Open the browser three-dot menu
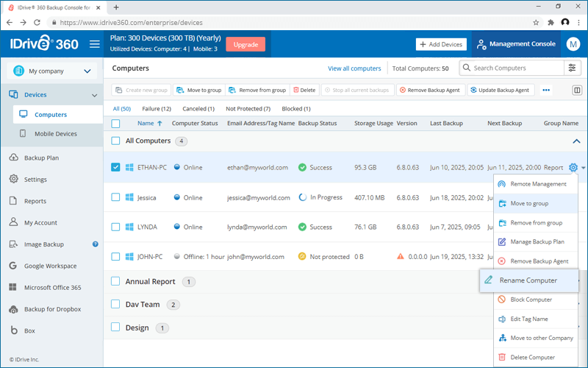 click(x=579, y=23)
